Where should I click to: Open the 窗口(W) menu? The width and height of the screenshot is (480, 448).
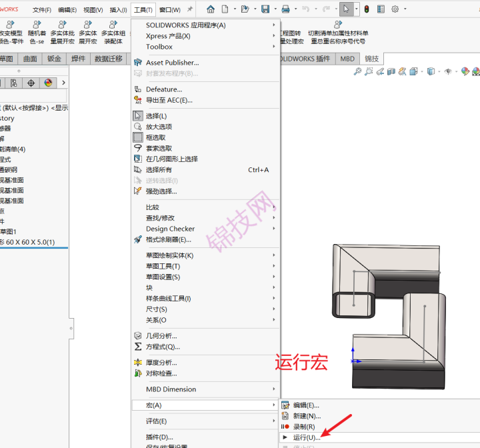pyautogui.click(x=170, y=10)
